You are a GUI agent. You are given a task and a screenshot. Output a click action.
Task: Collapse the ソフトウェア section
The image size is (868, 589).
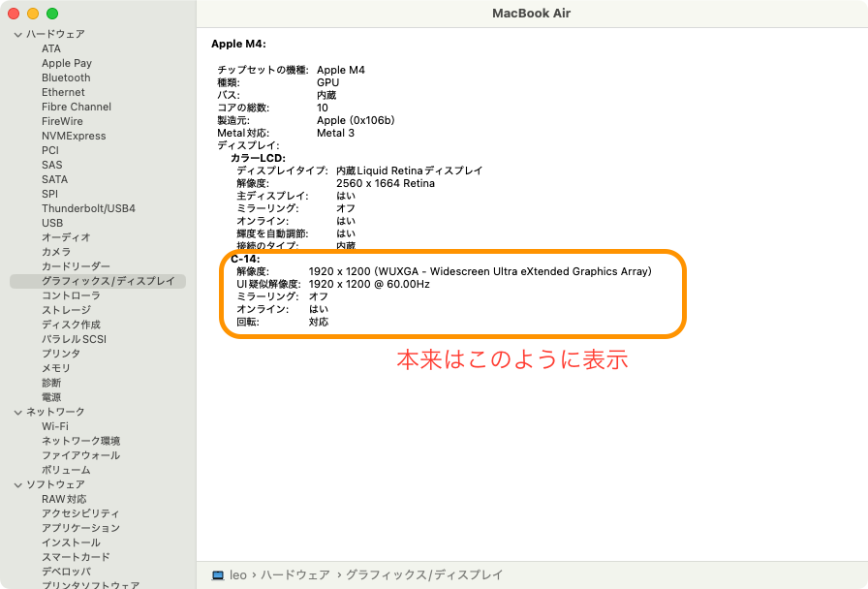(17, 484)
